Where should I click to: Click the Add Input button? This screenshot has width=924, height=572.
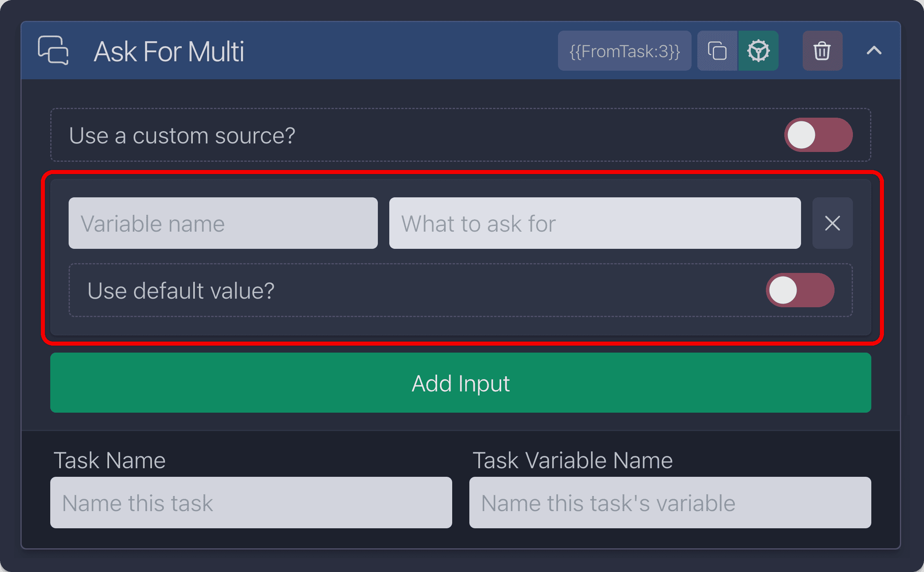[461, 383]
